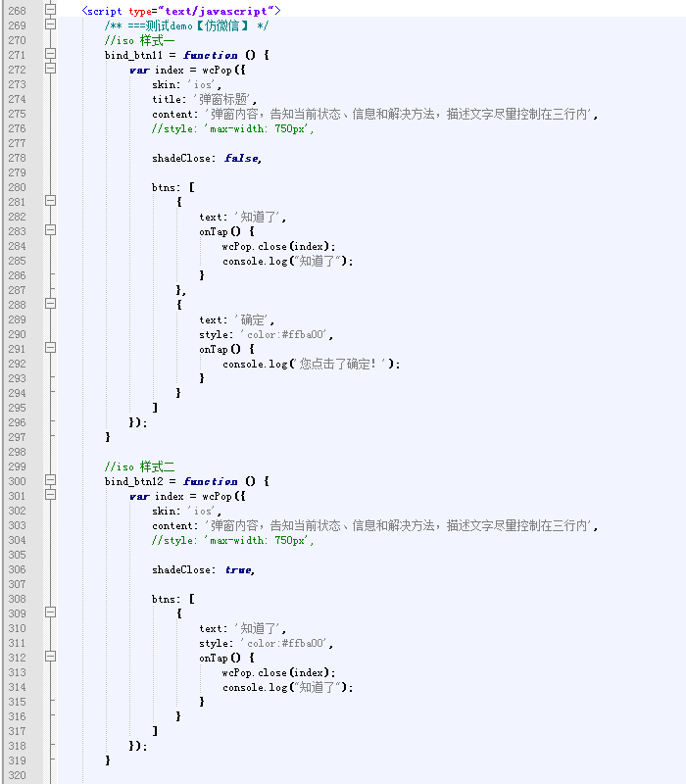
Task: Click style 'color:#ffba00' on line 311
Action: pyautogui.click(x=266, y=644)
